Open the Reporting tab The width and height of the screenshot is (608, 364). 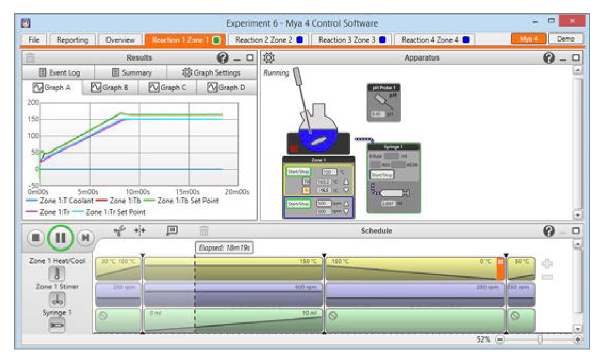pyautogui.click(x=72, y=39)
